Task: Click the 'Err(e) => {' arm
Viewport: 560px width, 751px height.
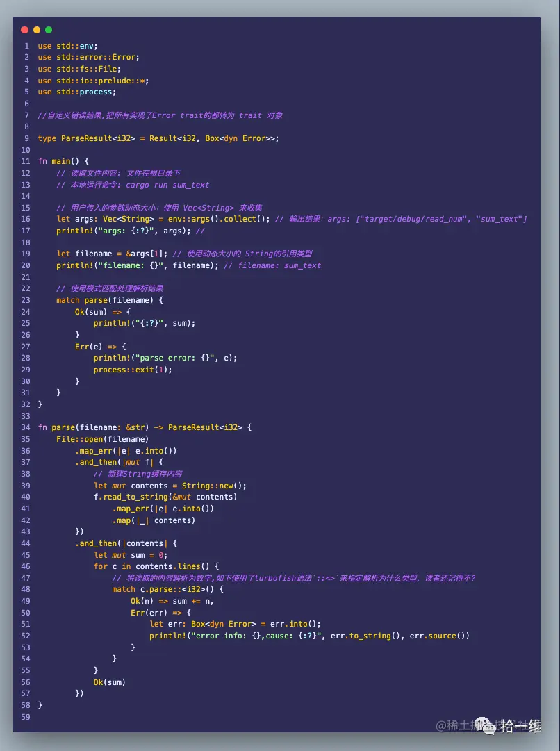Action: tap(100, 347)
